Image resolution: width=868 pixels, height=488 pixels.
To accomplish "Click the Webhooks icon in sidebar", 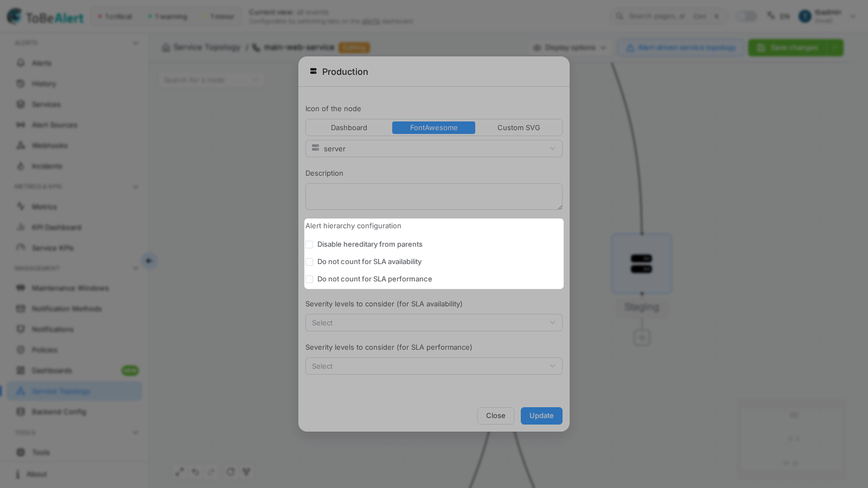I will coord(21,145).
